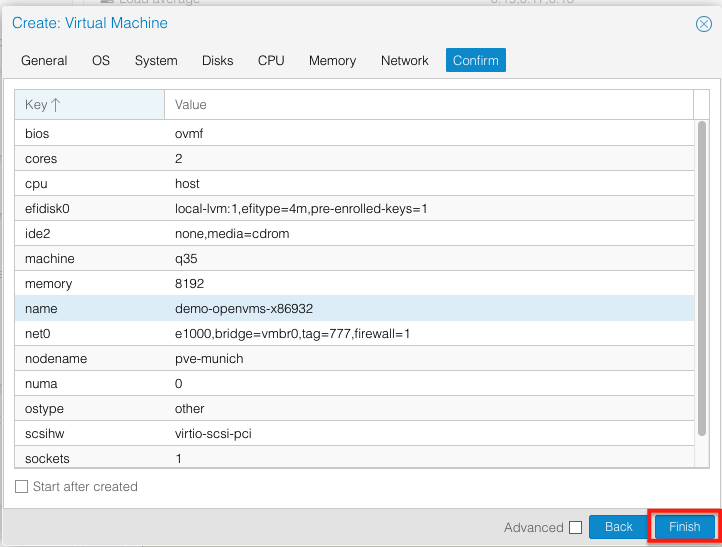Select the memory row showing 8192
Screen dimensions: 722x547
point(354,284)
